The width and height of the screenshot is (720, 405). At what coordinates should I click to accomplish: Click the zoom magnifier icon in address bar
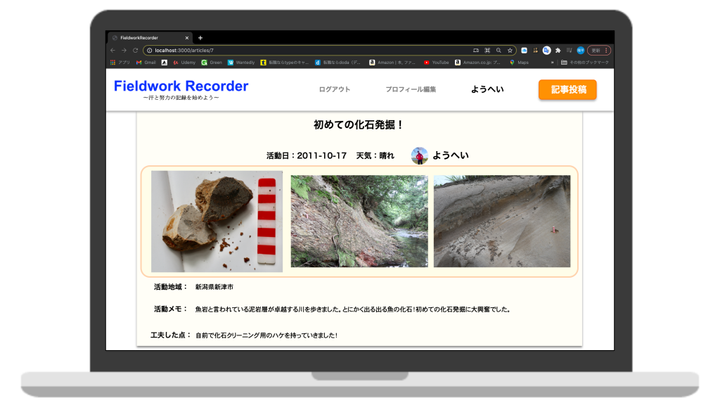tap(498, 51)
